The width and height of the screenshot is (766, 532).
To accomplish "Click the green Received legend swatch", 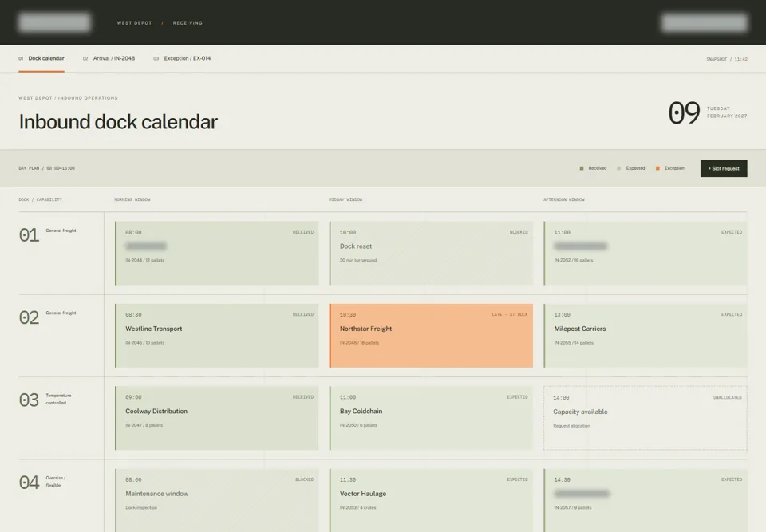I will pos(582,168).
